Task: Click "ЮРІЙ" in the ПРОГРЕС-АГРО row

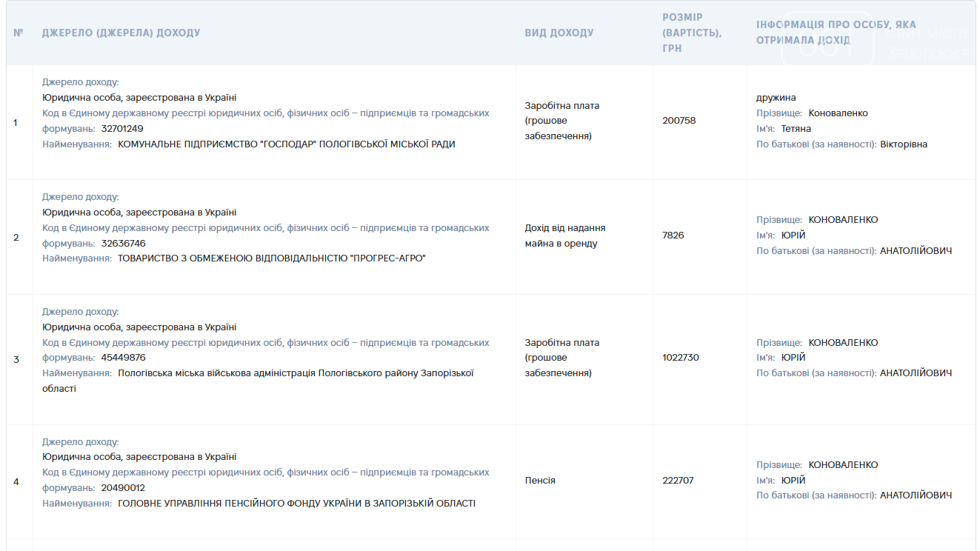Action: [793, 235]
